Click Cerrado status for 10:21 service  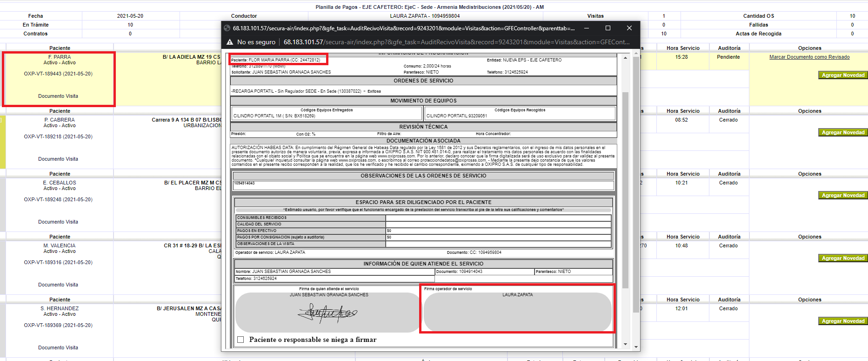[728, 183]
